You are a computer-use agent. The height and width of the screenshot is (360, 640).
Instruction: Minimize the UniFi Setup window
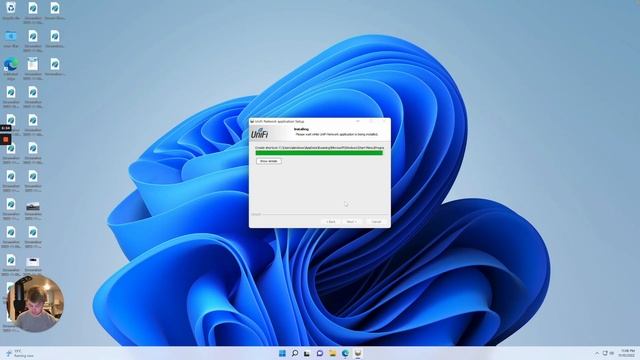[358, 121]
